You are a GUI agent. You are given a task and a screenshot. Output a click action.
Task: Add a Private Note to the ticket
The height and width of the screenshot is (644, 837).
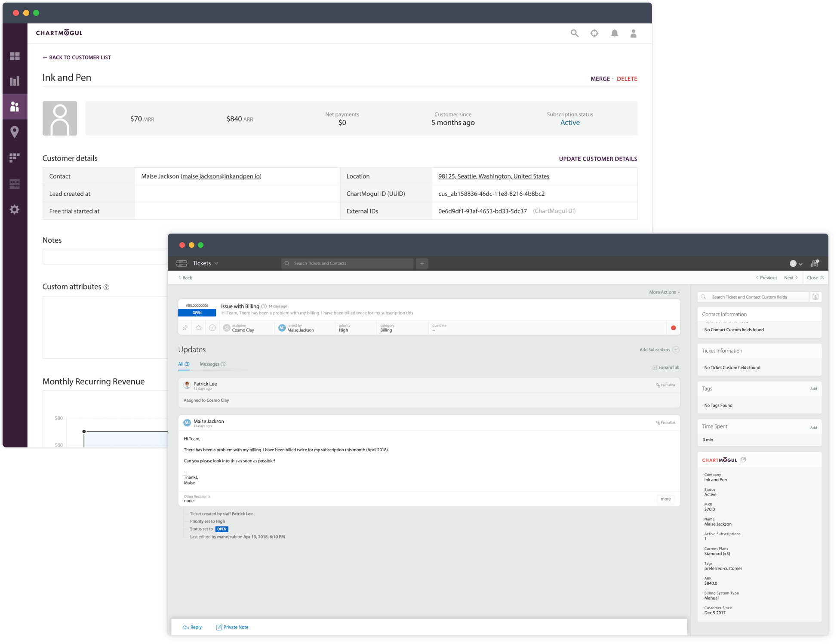tap(232, 627)
